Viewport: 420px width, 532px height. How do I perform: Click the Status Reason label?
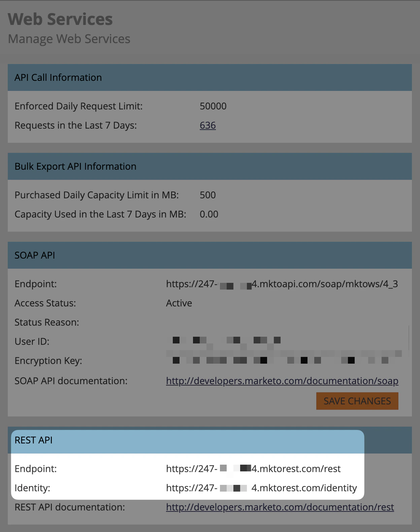click(x=47, y=322)
